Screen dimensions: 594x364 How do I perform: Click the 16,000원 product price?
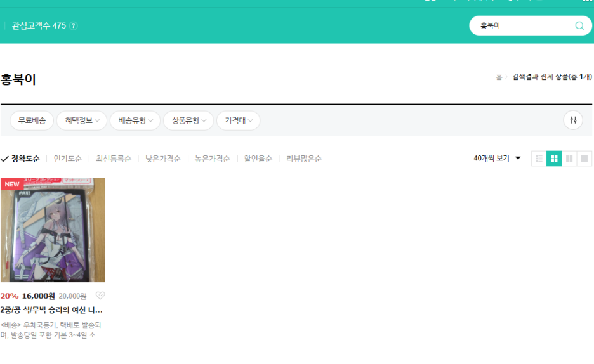pyautogui.click(x=38, y=296)
